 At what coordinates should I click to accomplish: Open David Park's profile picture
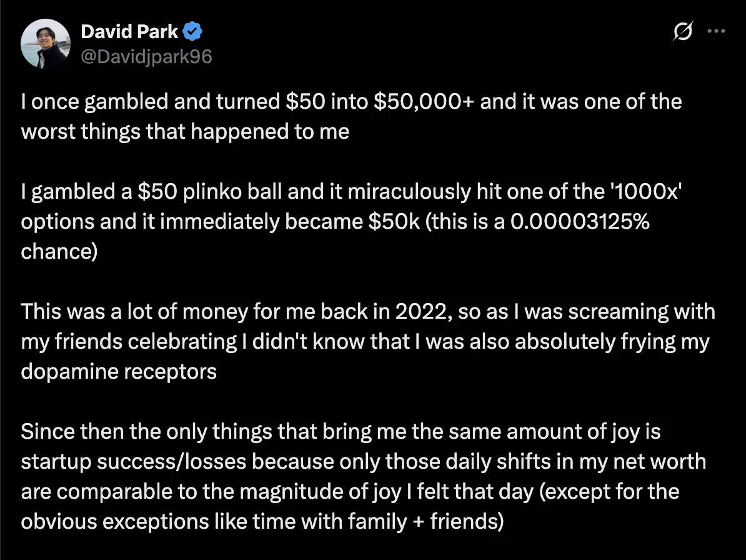coord(46,44)
